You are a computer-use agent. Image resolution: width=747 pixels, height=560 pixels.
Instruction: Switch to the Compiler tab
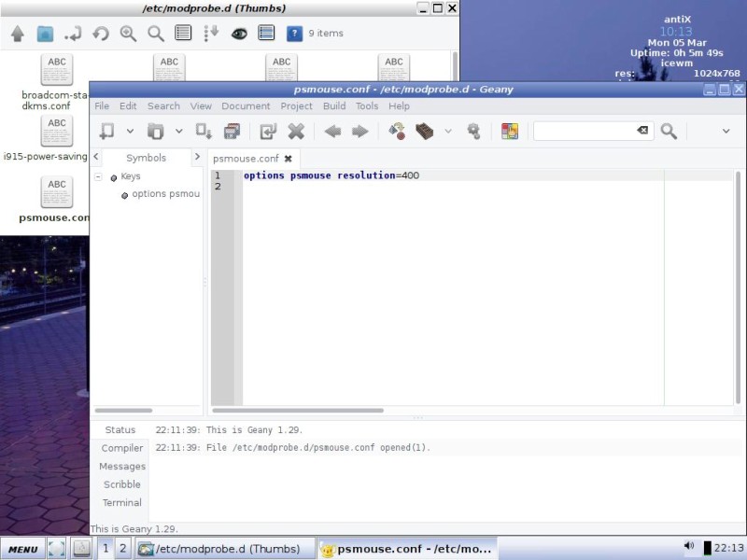tap(122, 448)
